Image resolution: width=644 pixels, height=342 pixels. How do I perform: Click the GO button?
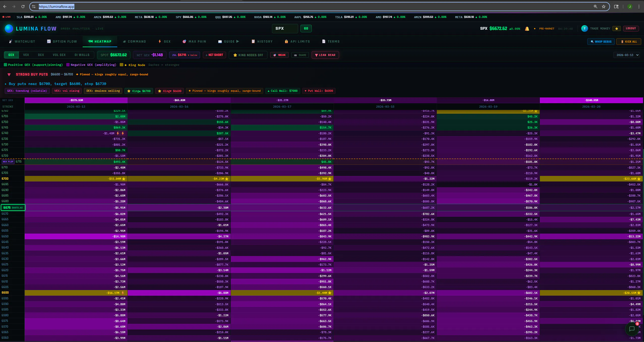(x=306, y=28)
